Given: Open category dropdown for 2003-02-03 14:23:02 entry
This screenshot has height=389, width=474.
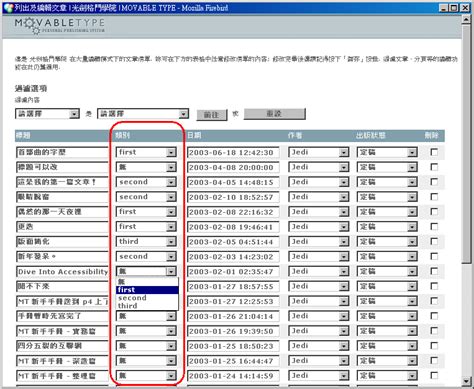Looking at the screenshot, I should coord(146,256).
